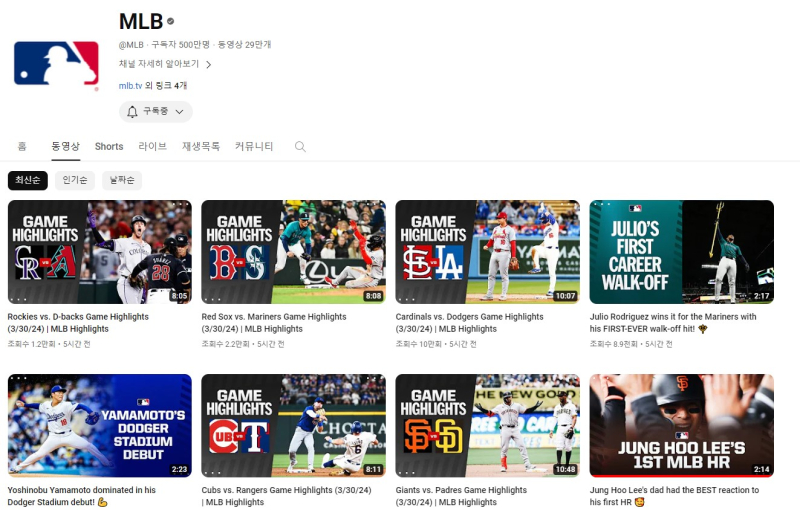
Task: Click the 10:07 duration badge
Action: pyautogui.click(x=565, y=296)
